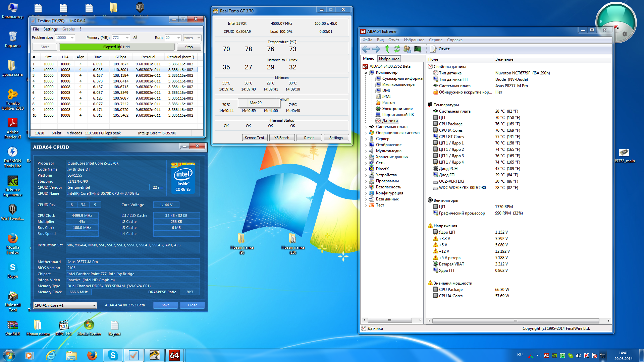Click the Отчёт report toolbar icon
Image resolution: width=644 pixels, height=362 pixels.
pos(433,49)
